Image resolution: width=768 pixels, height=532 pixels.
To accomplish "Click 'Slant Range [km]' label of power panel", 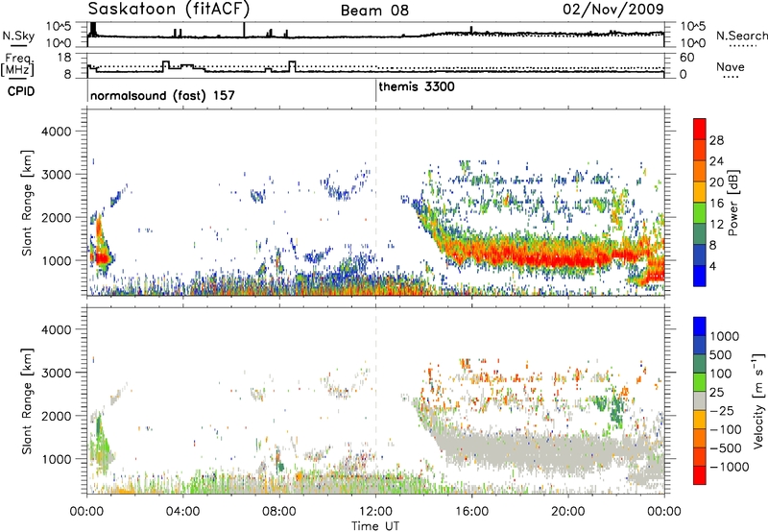I will coord(27,203).
